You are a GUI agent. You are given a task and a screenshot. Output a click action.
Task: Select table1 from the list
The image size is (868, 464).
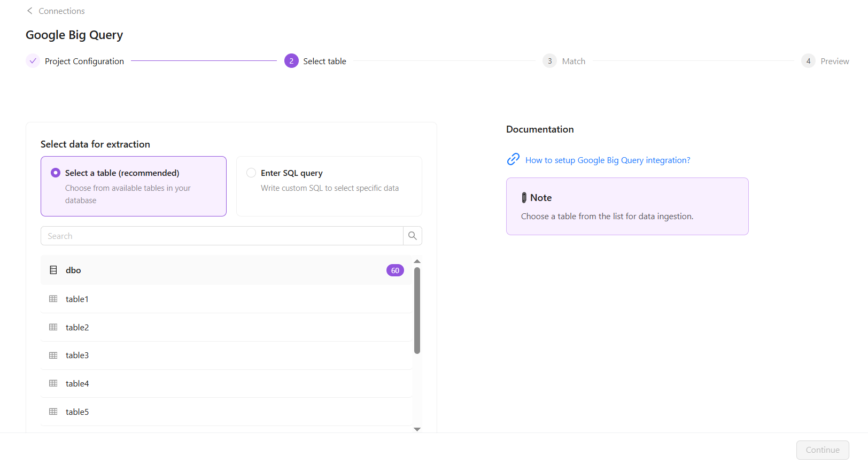point(226,299)
